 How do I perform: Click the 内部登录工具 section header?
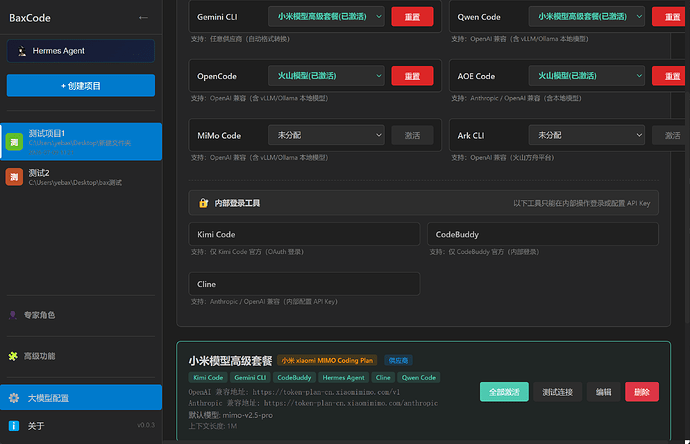(423, 203)
